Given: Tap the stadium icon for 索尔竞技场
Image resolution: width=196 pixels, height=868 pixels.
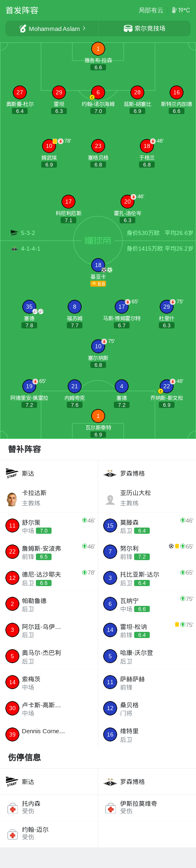Looking at the screenshot, I should tap(128, 28).
